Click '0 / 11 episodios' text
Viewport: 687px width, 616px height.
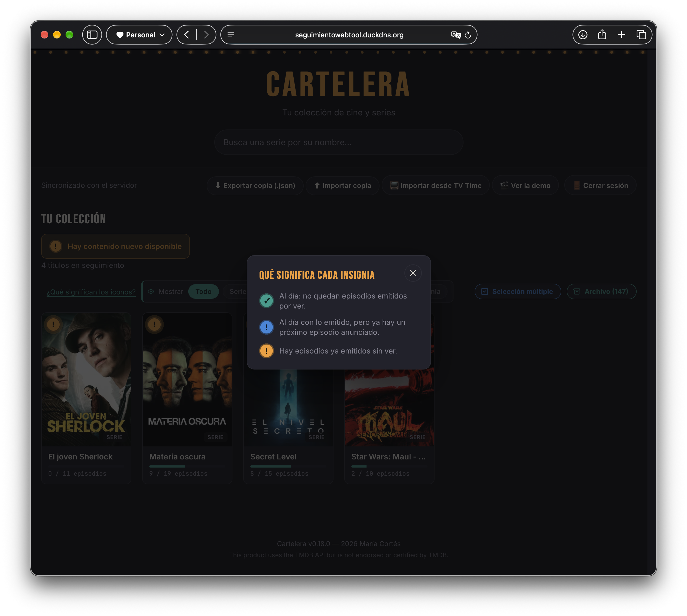click(x=77, y=474)
